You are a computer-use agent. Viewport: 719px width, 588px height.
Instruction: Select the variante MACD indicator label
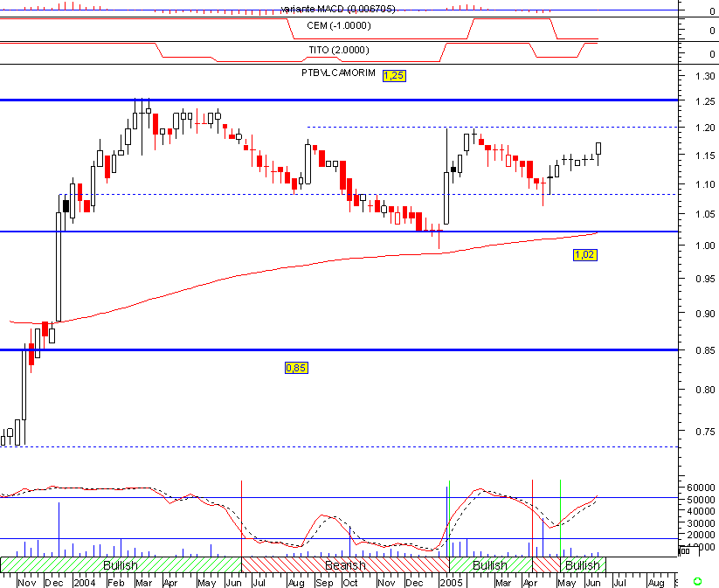338,9
